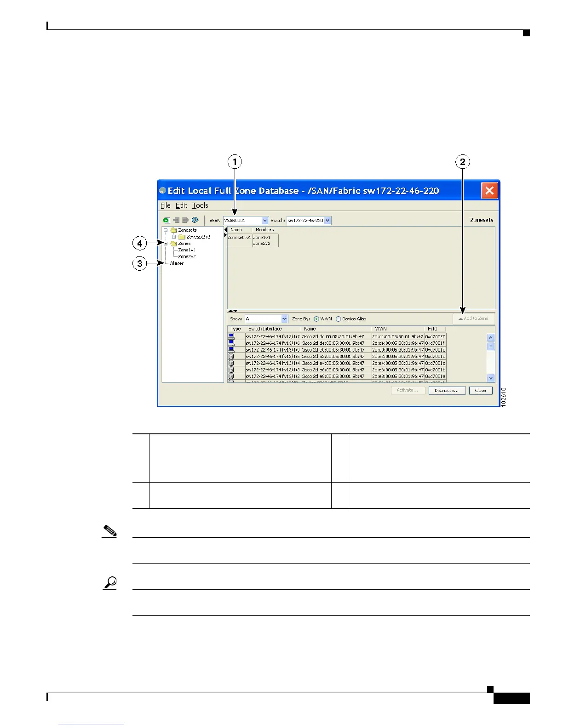Open the VSAN dropdown

(265, 221)
